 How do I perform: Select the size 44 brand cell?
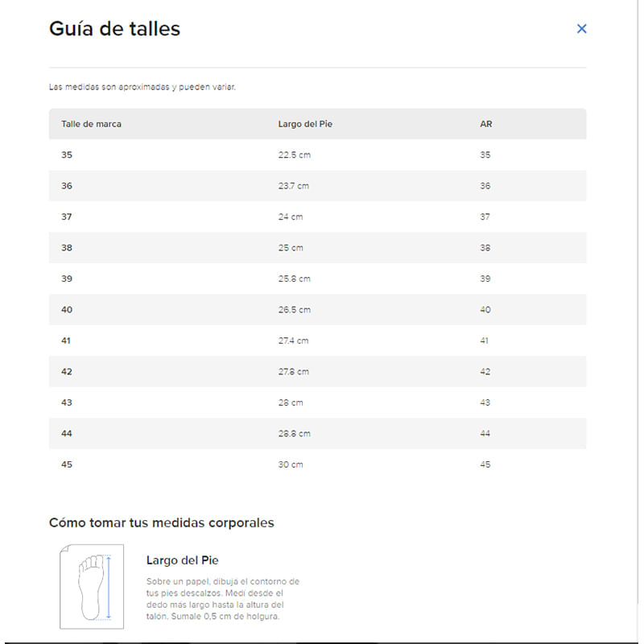(x=67, y=434)
